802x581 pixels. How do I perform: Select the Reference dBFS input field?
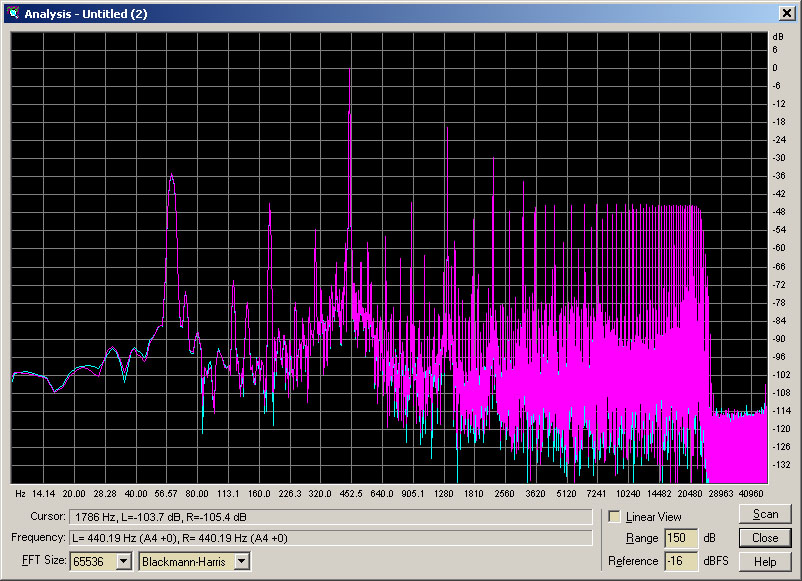tap(679, 562)
